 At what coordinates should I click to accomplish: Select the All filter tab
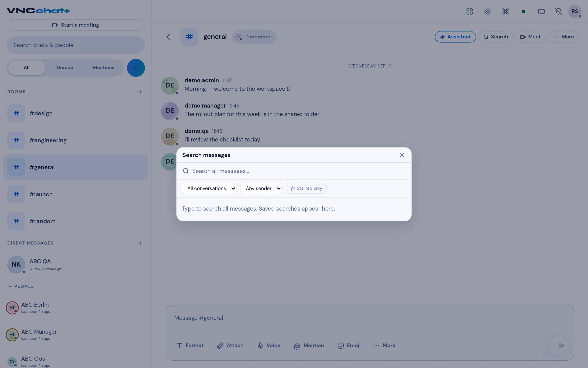click(27, 68)
